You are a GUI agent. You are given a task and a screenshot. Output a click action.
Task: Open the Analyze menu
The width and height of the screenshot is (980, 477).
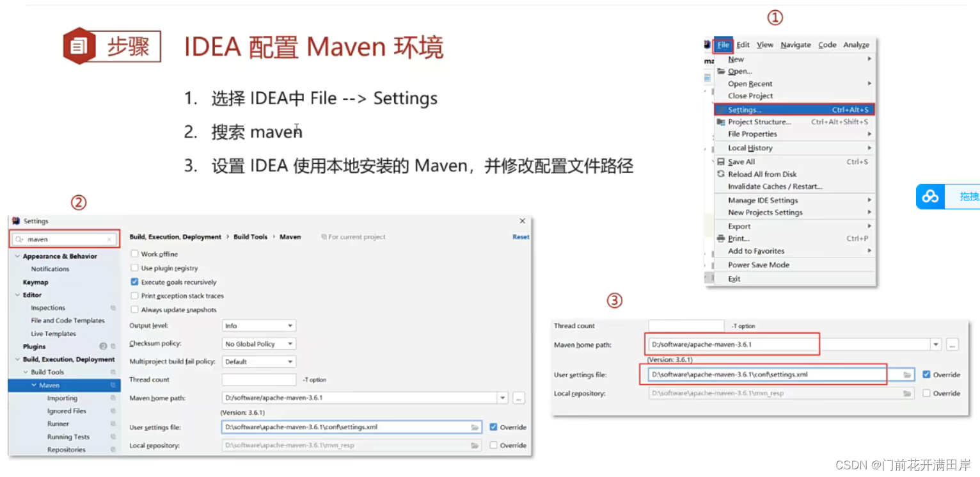click(856, 45)
